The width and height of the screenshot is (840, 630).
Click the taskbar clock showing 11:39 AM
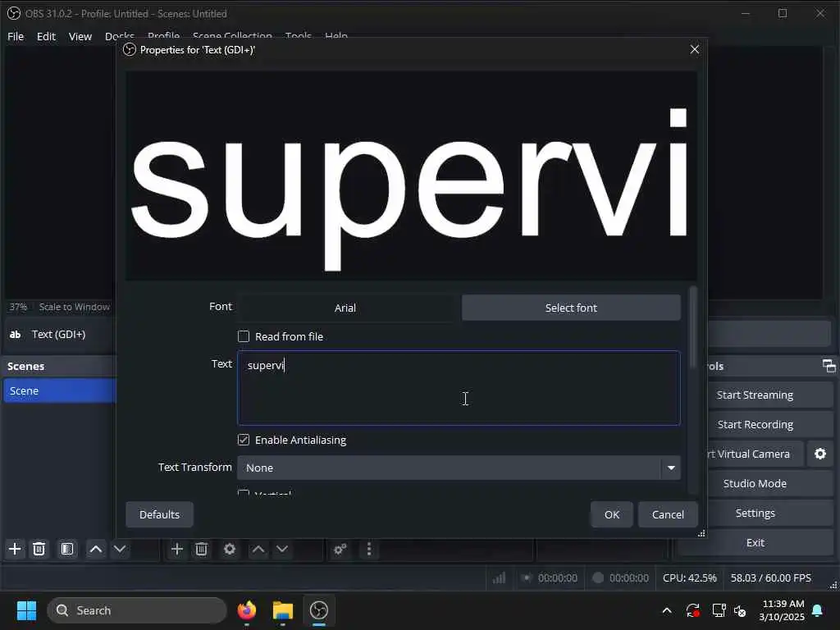coord(782,610)
